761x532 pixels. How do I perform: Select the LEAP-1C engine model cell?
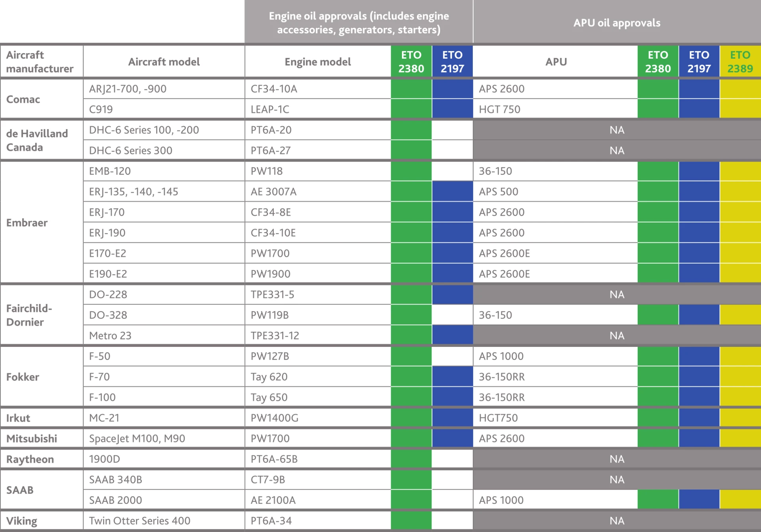318,109
